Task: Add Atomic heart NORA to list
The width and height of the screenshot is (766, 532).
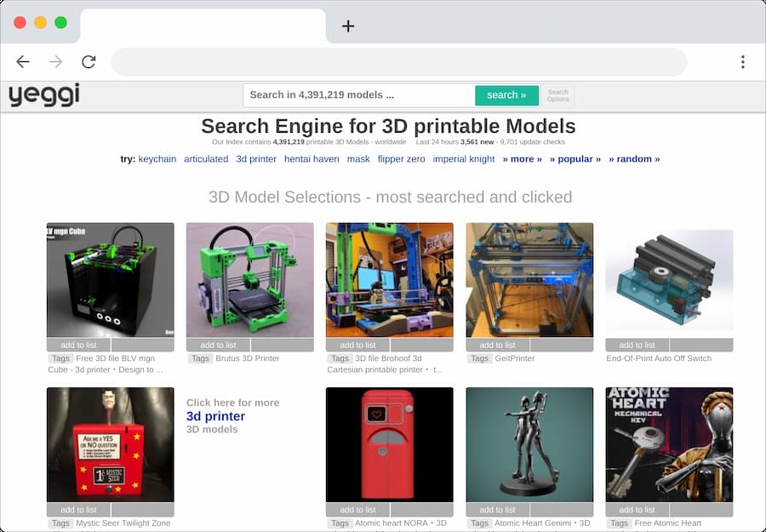Action: [x=358, y=510]
